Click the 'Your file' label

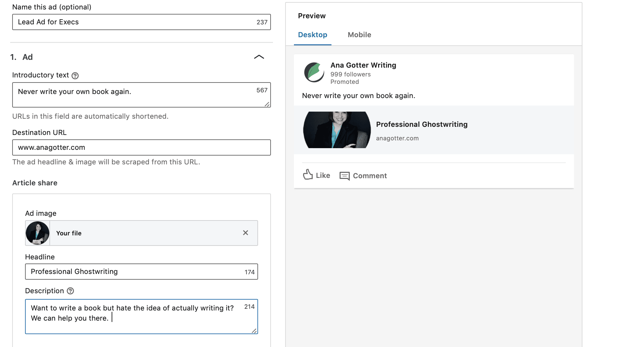69,233
